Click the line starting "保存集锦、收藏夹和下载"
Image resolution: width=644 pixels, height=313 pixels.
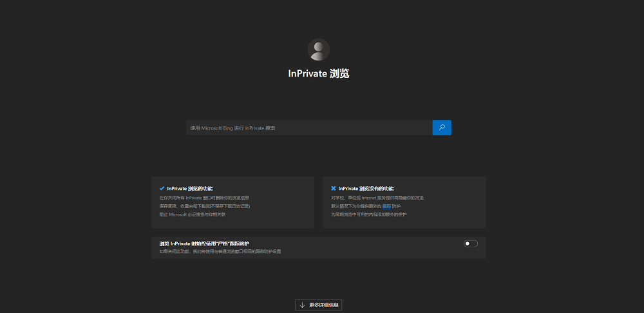pyautogui.click(x=205, y=206)
